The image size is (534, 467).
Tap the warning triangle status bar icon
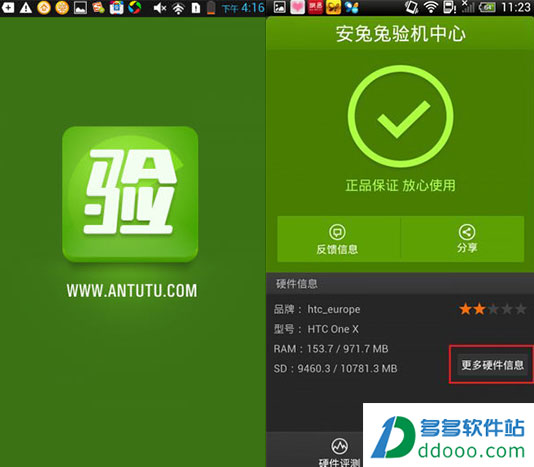26,7
